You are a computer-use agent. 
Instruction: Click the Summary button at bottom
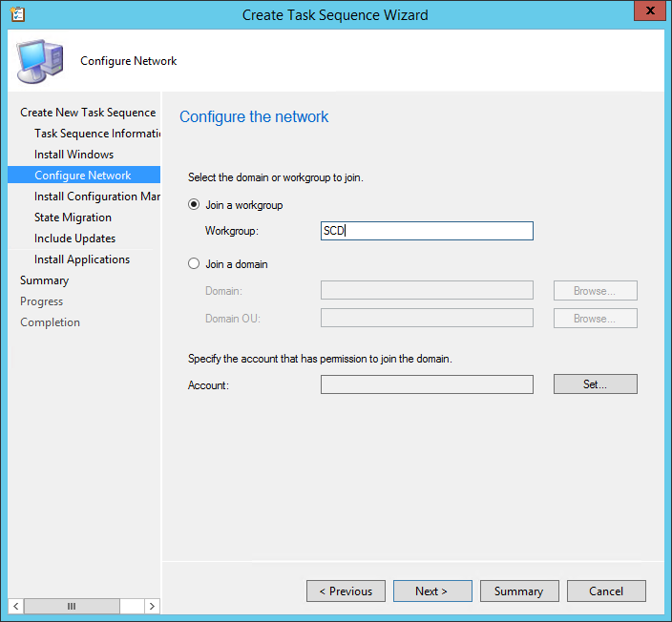coord(518,591)
